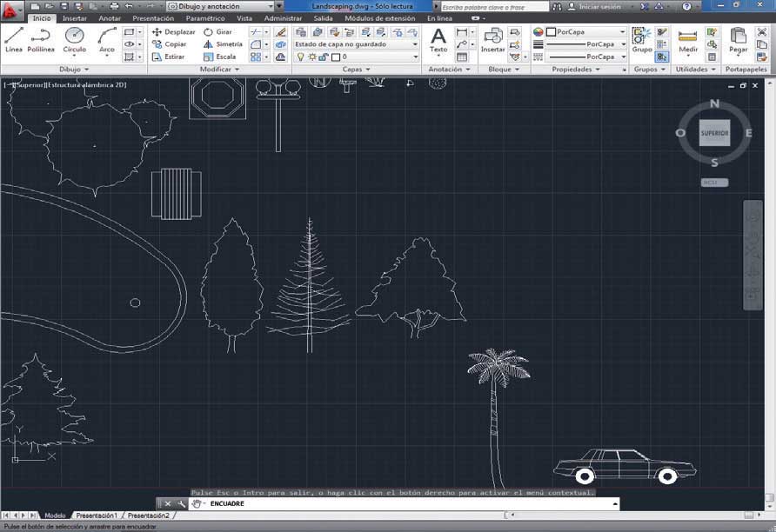Open the Anotar ribbon tab
This screenshot has width=776, height=532.
point(110,18)
